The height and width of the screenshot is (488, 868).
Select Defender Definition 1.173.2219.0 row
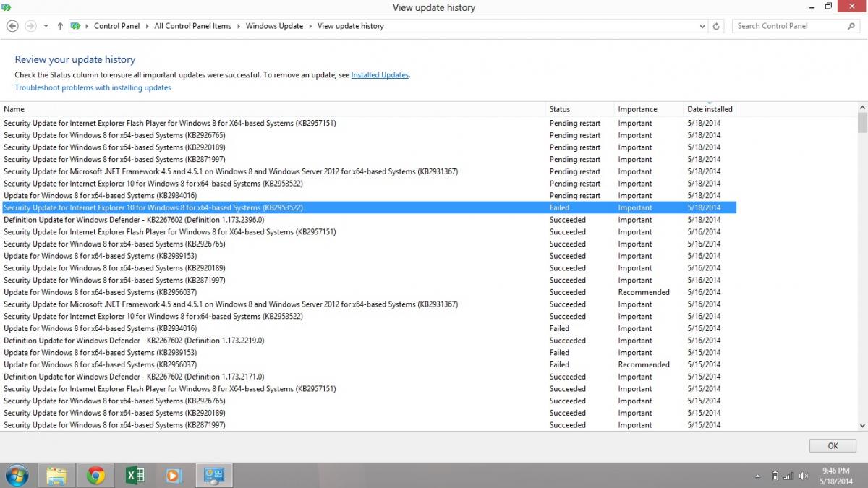click(x=368, y=341)
